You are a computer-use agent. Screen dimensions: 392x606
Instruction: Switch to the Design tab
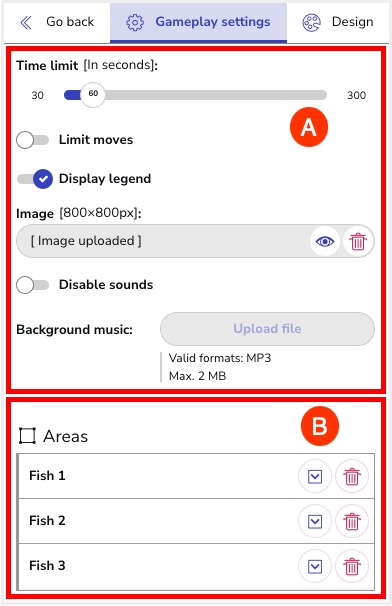coord(337,22)
